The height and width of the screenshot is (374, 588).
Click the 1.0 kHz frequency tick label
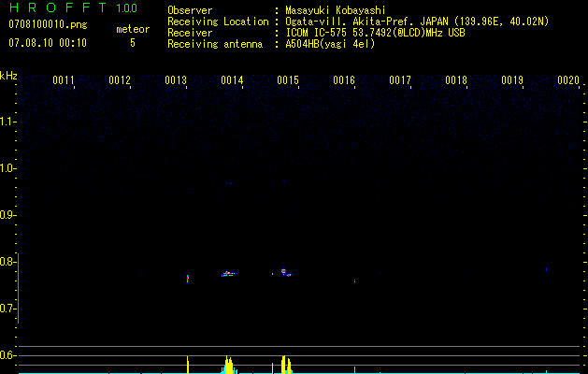pos(7,168)
